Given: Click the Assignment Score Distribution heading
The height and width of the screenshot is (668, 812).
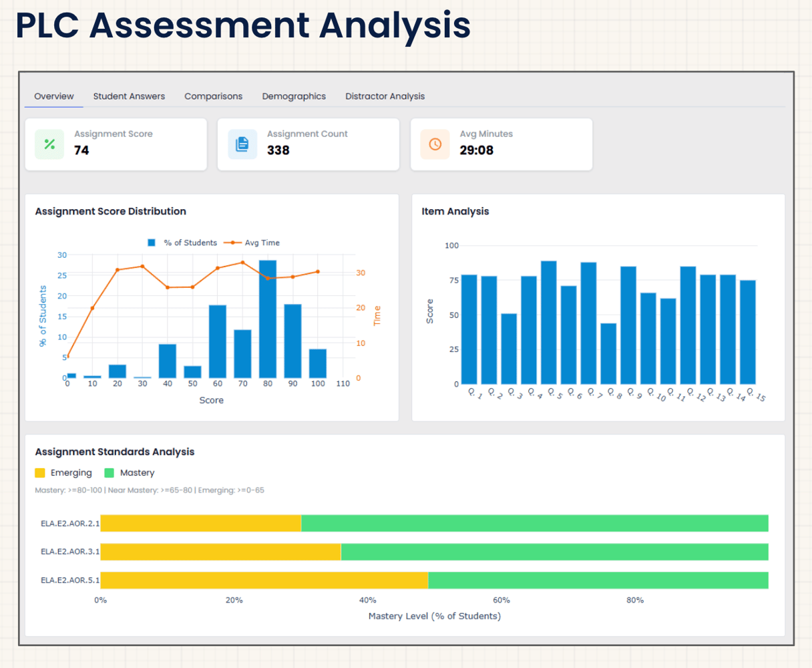Looking at the screenshot, I should (x=110, y=211).
